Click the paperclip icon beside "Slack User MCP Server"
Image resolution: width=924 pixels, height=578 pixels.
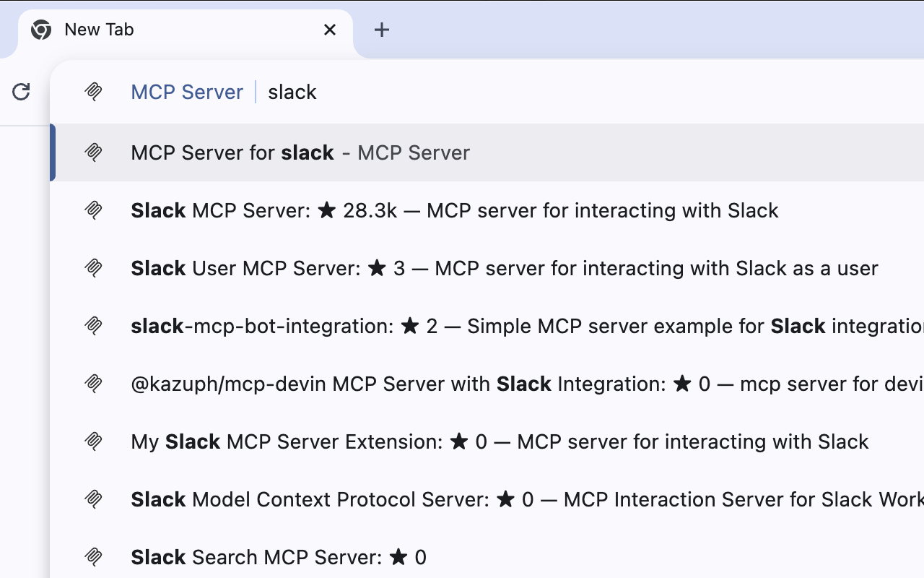tap(94, 268)
